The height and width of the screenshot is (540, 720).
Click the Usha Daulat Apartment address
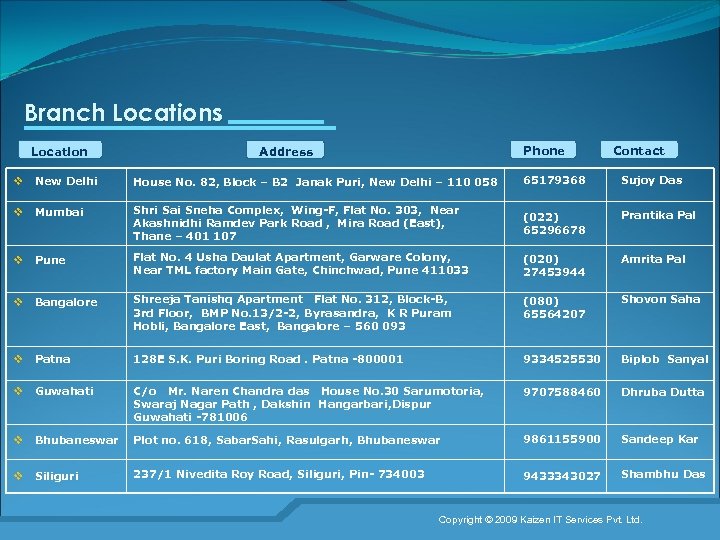click(x=301, y=264)
